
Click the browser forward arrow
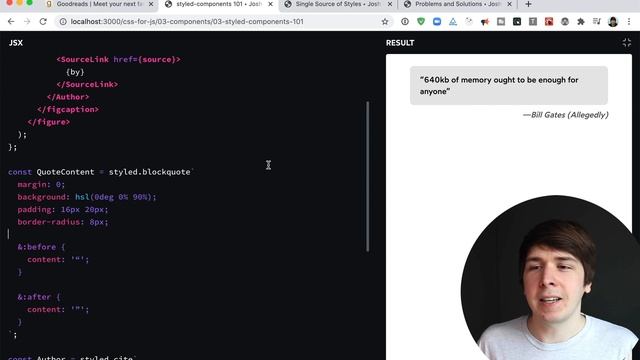(x=27, y=22)
